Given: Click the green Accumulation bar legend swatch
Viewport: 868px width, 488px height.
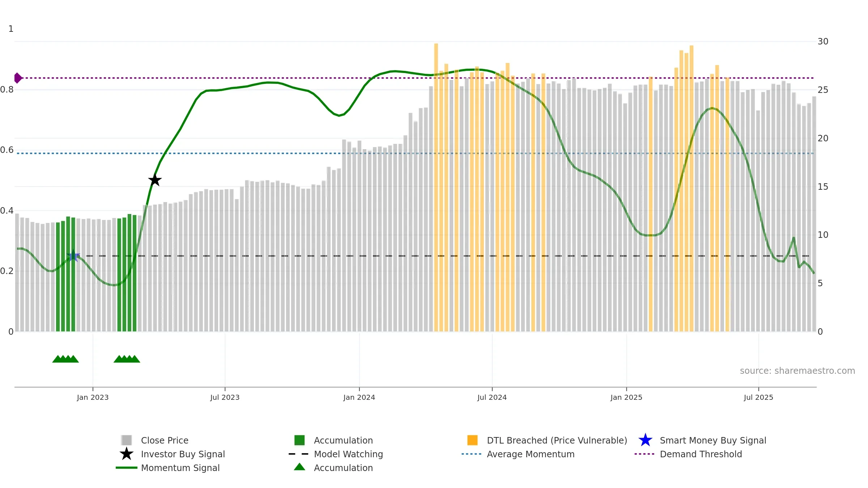Looking at the screenshot, I should tap(299, 440).
